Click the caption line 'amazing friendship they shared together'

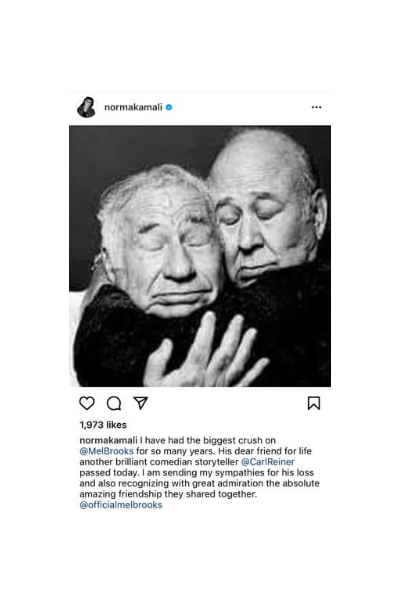(168, 494)
